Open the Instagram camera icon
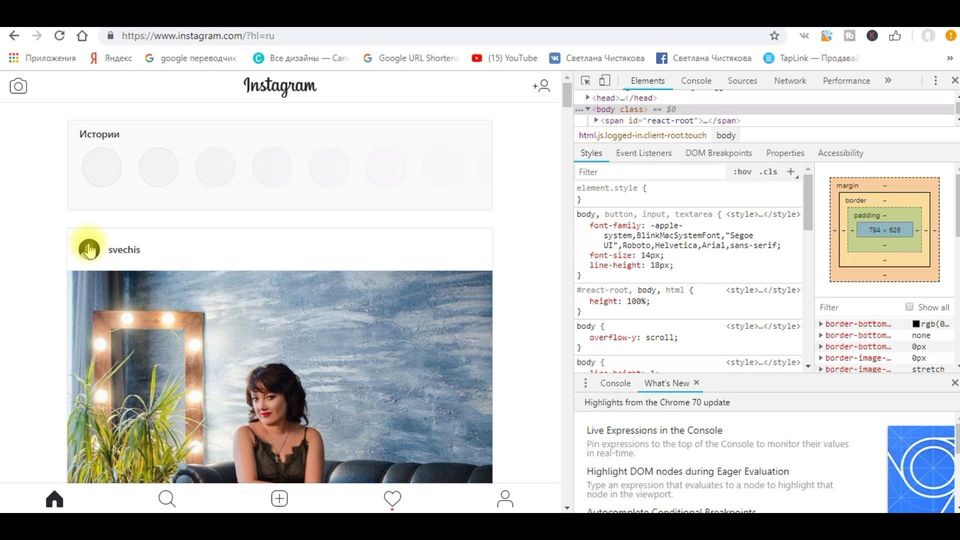Screen dimensions: 960x540 coord(18,86)
